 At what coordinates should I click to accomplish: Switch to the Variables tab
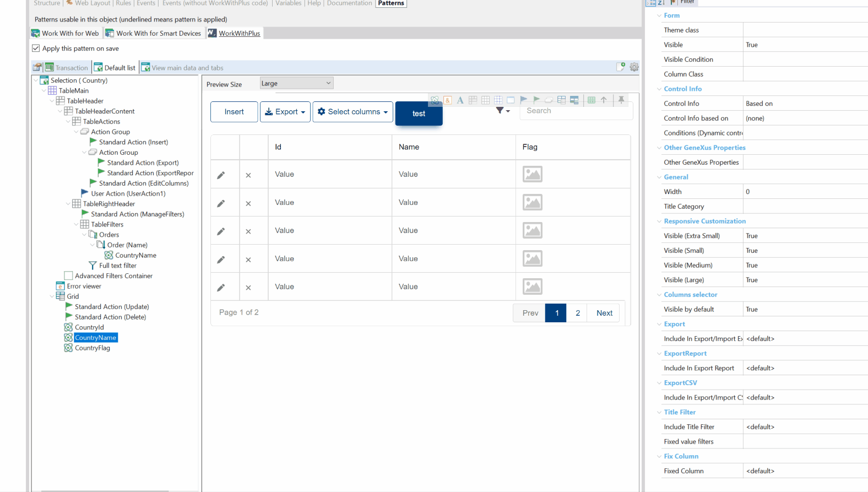[x=289, y=3]
